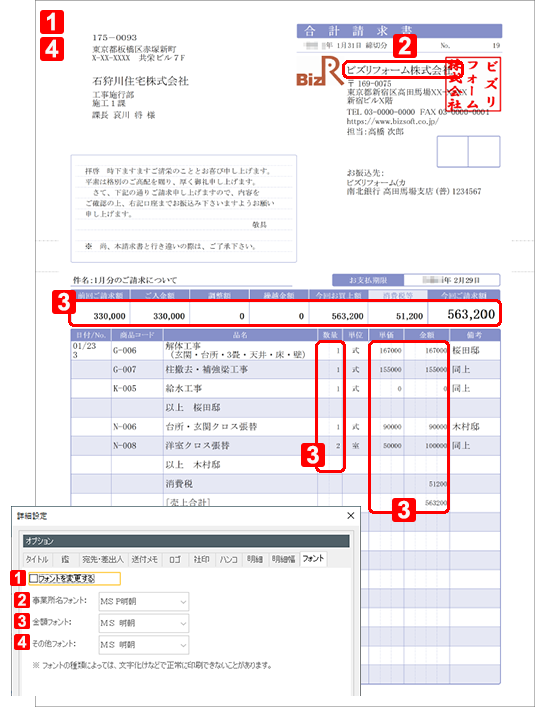This screenshot has width=535, height=707.
Task: Open the 明細幅 tab
Action: pyautogui.click(x=284, y=559)
